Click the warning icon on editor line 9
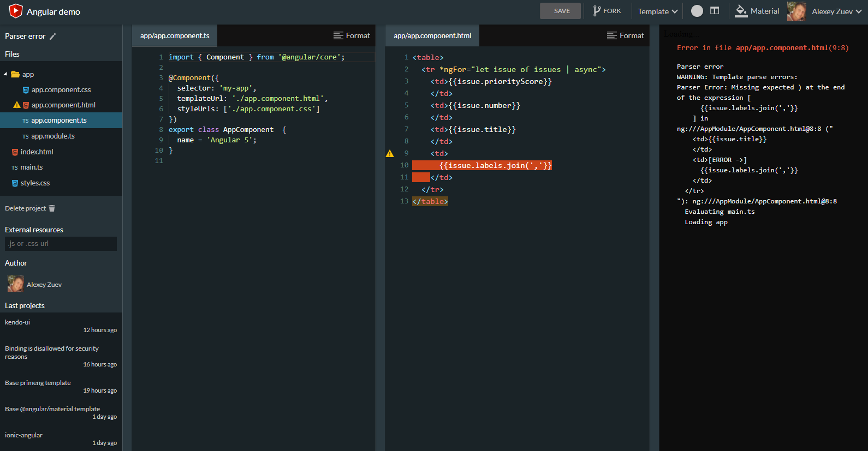 390,154
